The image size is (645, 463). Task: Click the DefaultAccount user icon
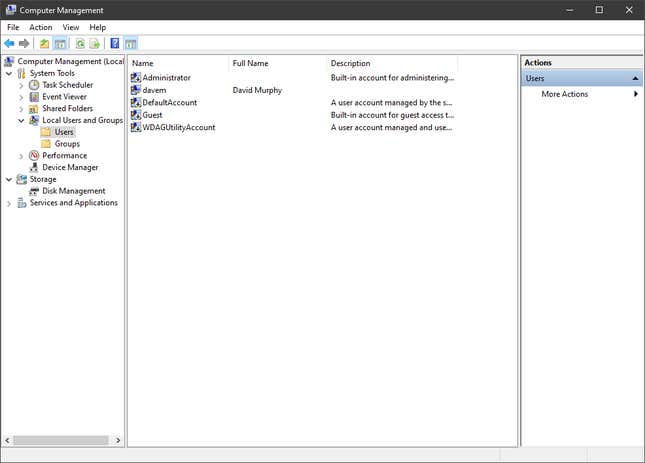pos(135,102)
